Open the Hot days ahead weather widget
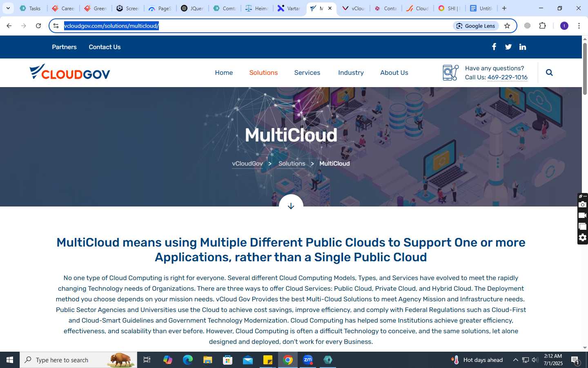The width and height of the screenshot is (588, 368). 477,360
